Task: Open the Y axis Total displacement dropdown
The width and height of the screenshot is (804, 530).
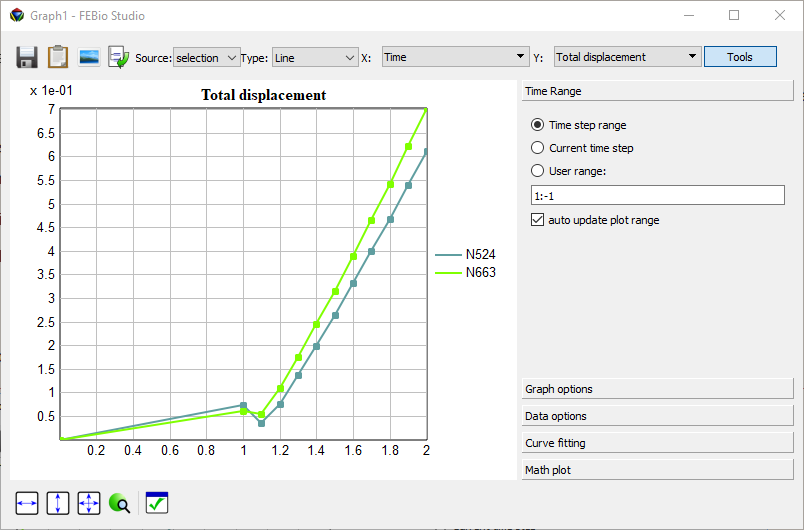Action: coord(627,57)
